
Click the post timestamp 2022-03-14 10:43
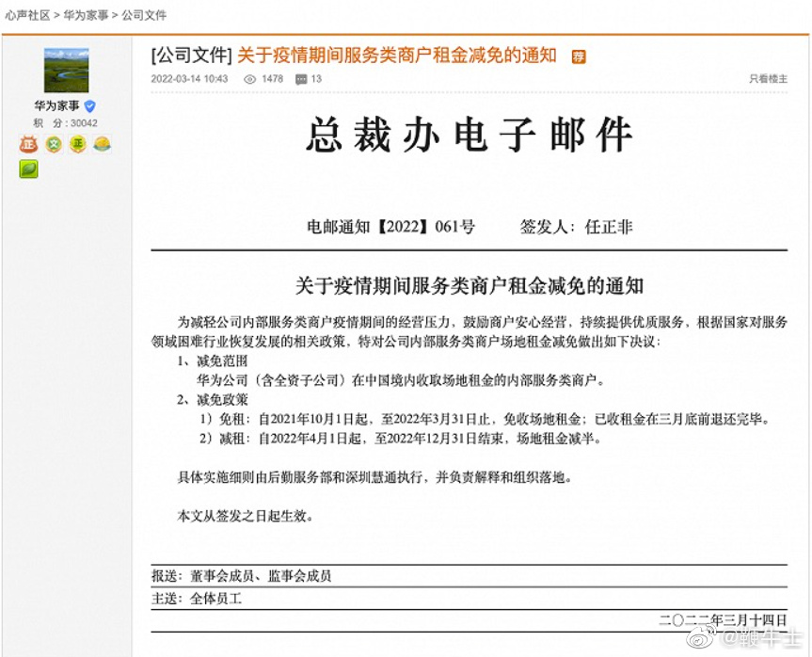[x=189, y=79]
